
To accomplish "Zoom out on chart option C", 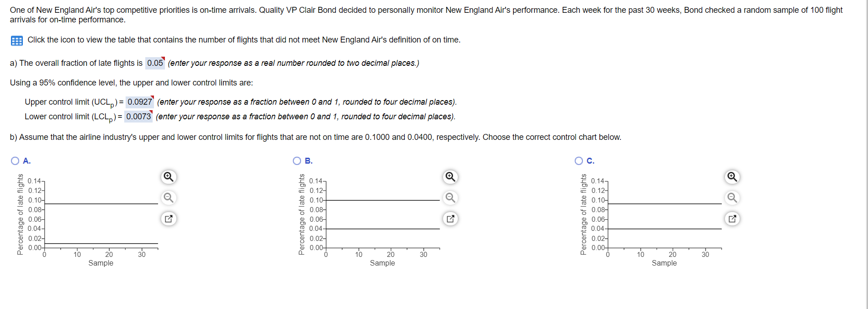I will coord(731,197).
